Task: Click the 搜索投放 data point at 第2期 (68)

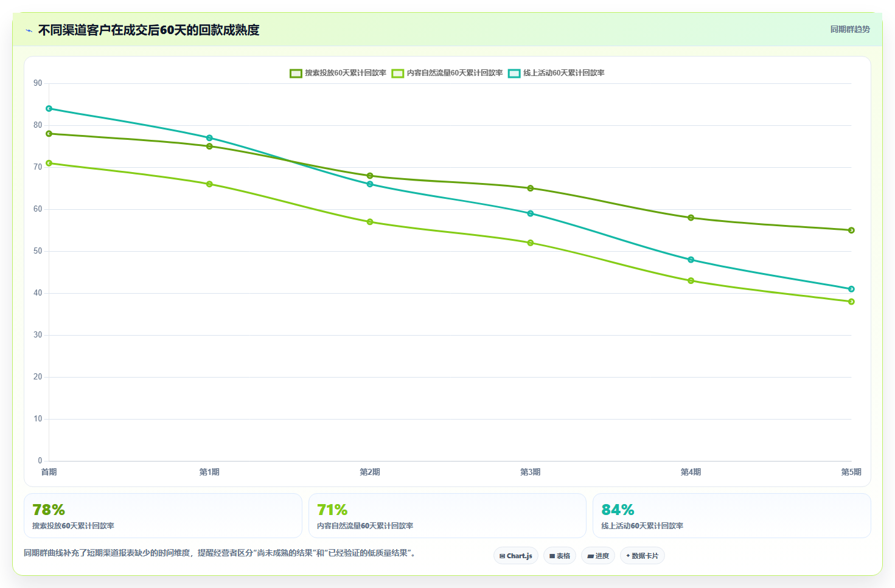Action: (x=370, y=176)
